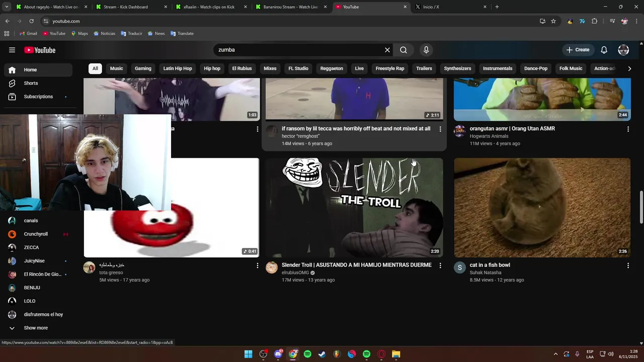Click elrubiusOMG channel name

295,273
